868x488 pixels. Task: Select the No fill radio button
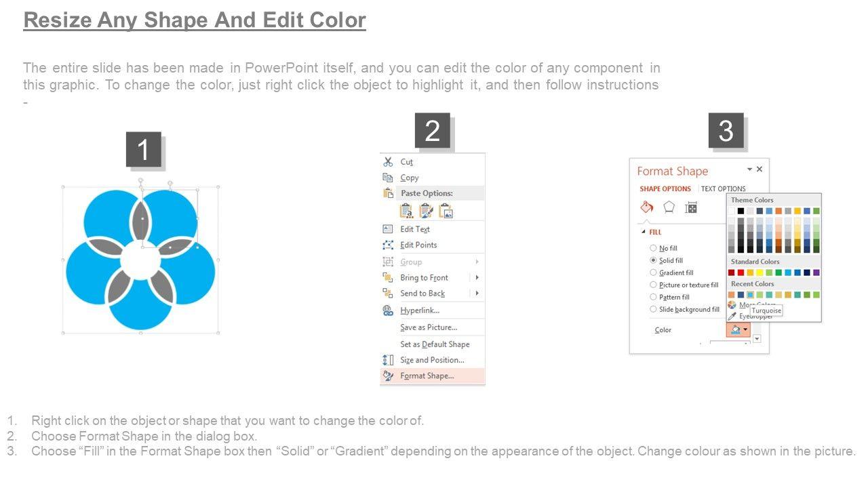[x=654, y=248]
